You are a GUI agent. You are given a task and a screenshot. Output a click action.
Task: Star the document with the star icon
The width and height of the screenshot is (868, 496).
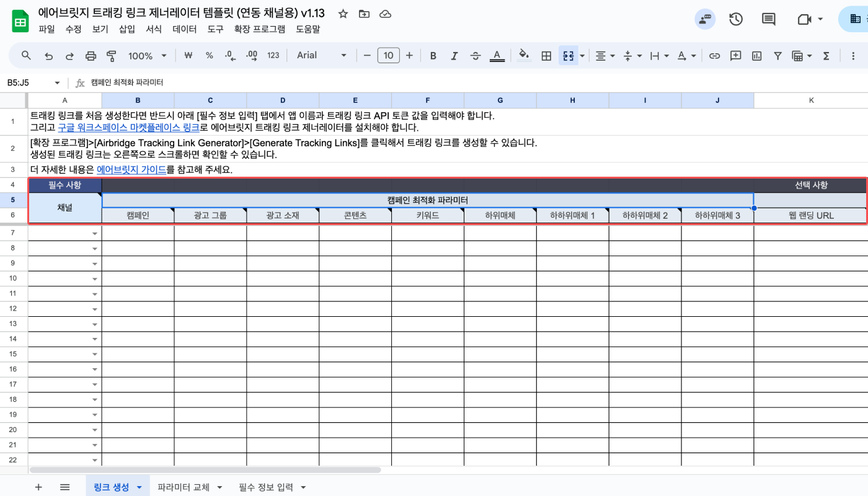(x=343, y=14)
